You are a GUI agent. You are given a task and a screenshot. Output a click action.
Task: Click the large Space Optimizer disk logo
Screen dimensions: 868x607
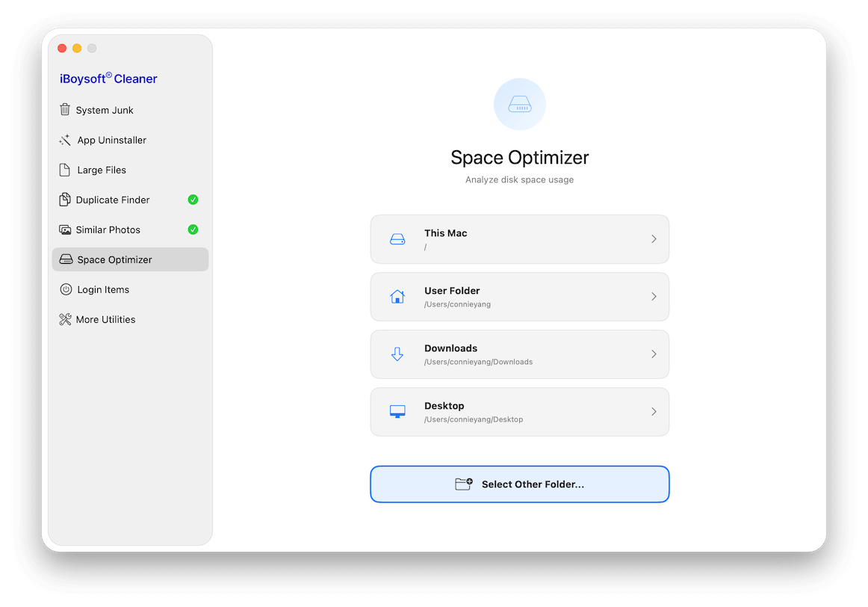(519, 104)
